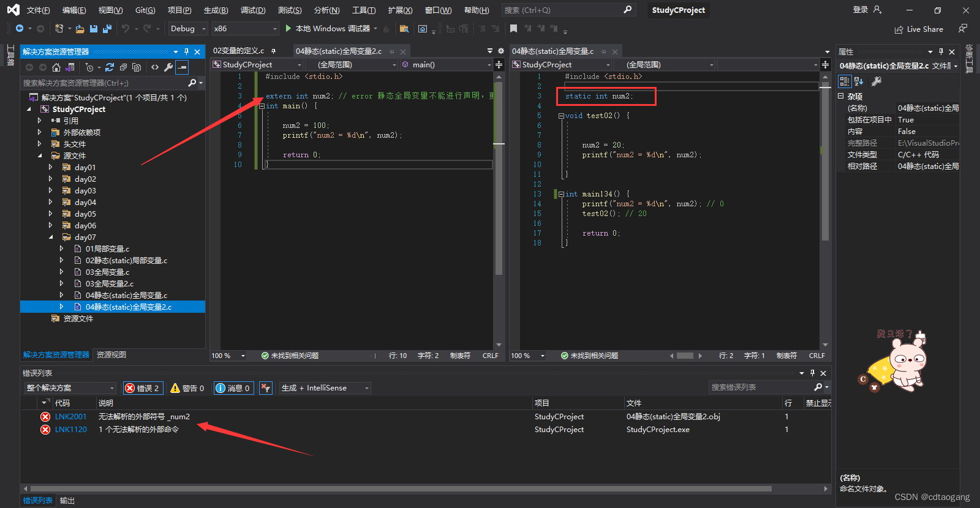
Task: Open the 文件(F) menu
Action: (38, 10)
